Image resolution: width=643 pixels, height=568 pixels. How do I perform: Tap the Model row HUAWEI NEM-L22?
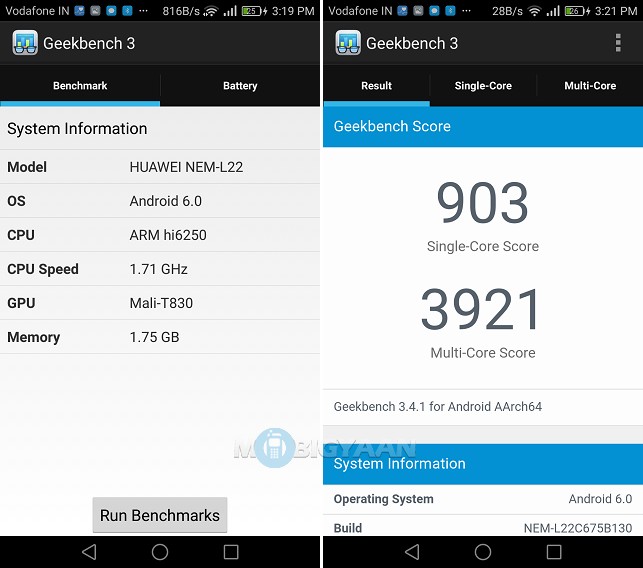[160, 167]
